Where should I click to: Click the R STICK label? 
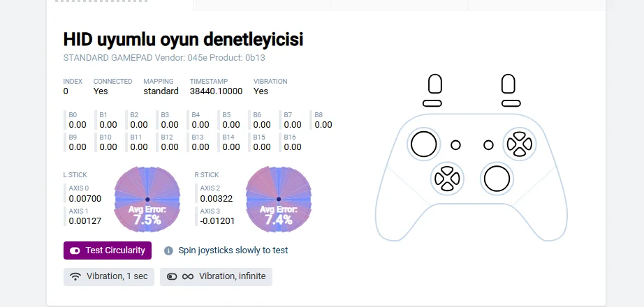click(207, 175)
